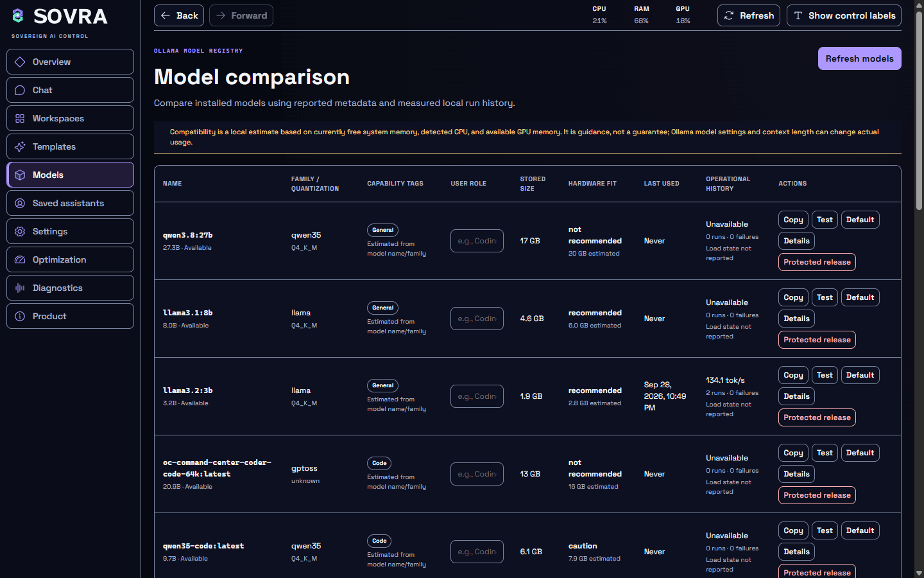Click the Stored Size column header
Viewport: 924px width, 578px height.
[533, 184]
